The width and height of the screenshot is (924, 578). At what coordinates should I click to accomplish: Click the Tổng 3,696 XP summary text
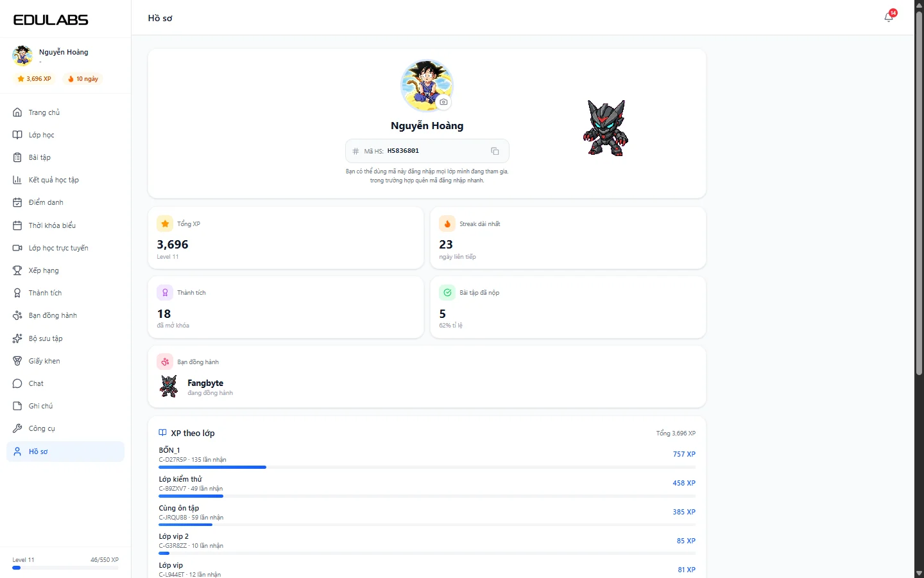pos(676,433)
